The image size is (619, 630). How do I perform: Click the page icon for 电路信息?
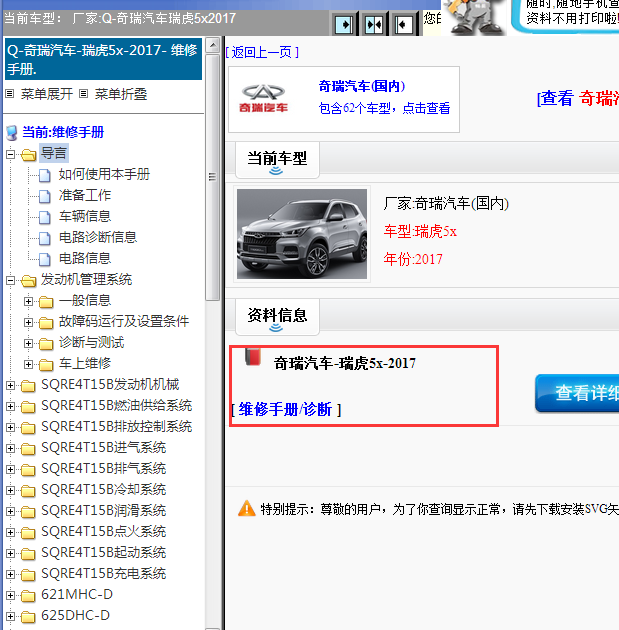tap(45, 259)
